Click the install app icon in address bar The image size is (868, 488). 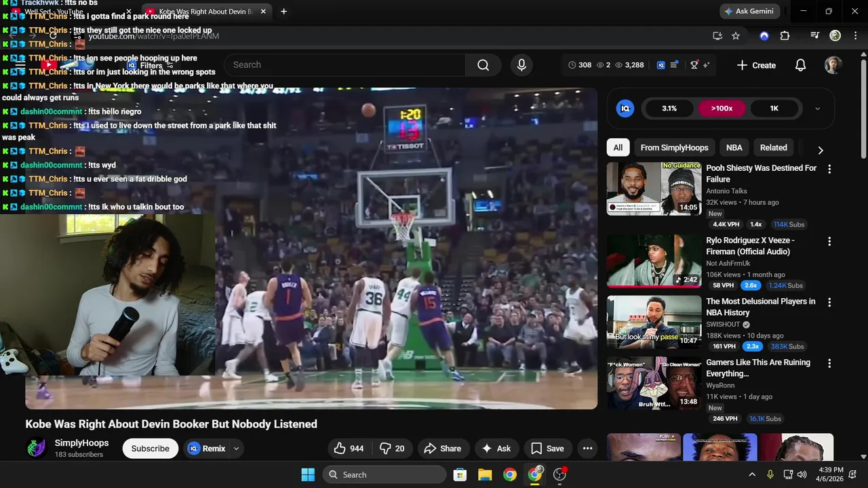[x=717, y=36]
